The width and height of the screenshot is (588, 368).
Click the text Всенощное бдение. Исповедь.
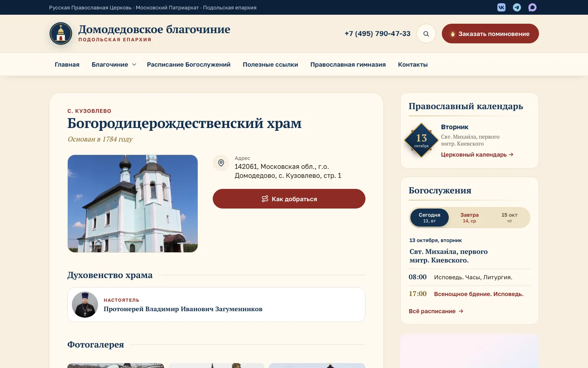point(479,294)
